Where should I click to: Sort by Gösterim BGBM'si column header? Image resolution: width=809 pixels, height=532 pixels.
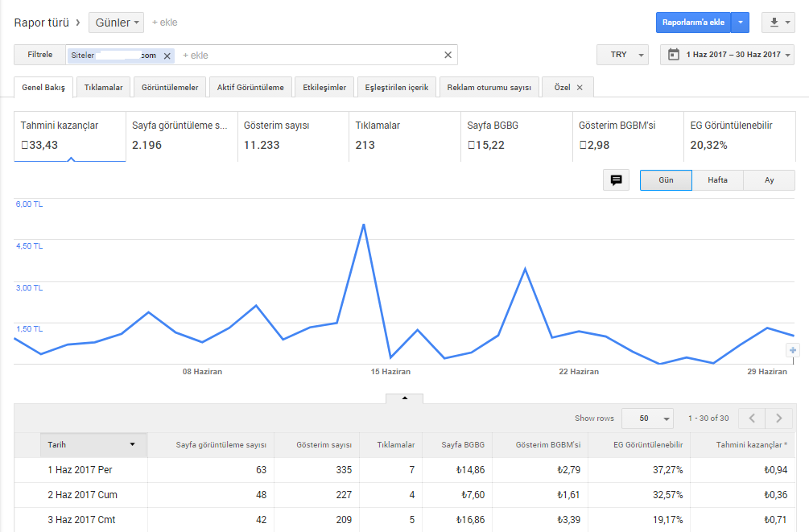pyautogui.click(x=540, y=445)
